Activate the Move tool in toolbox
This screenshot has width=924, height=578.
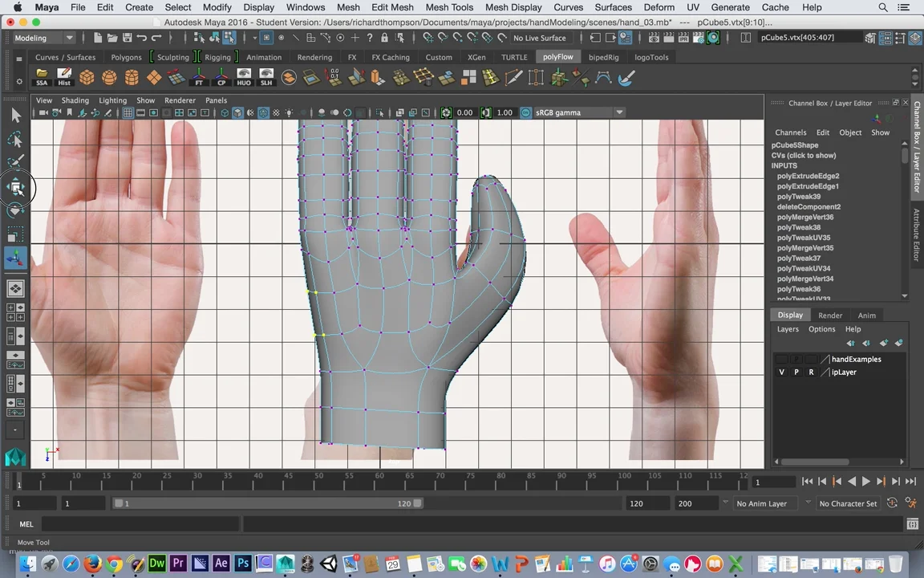point(16,188)
